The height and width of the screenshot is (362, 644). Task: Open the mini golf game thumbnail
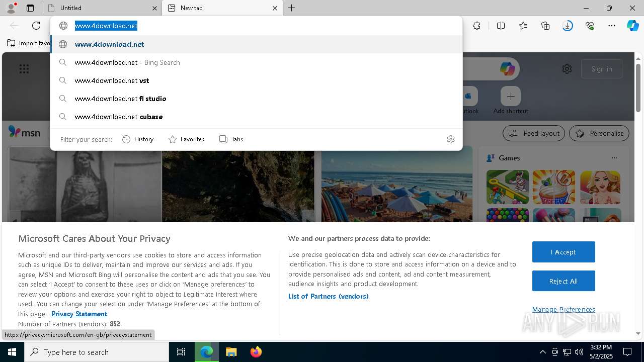(508, 187)
